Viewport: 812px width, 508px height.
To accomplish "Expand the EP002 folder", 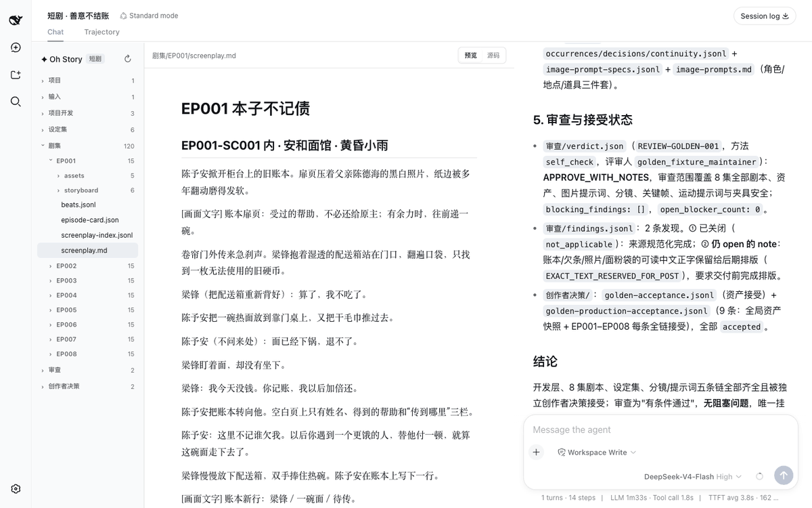I will (88, 266).
